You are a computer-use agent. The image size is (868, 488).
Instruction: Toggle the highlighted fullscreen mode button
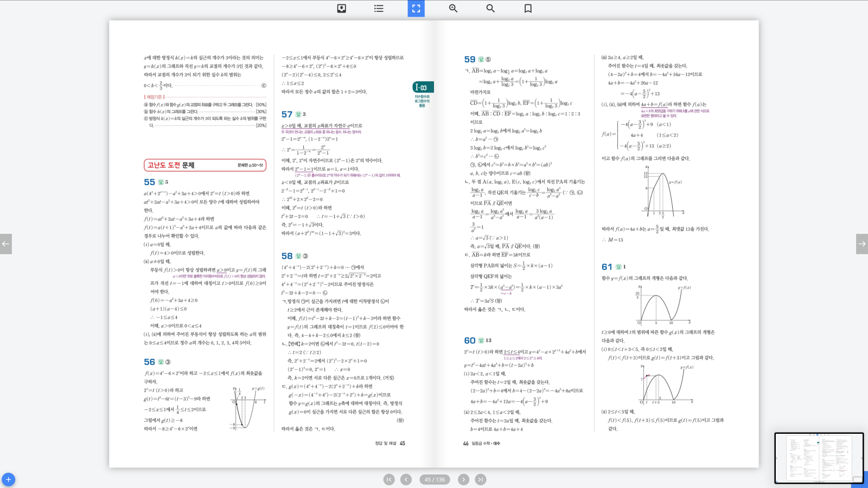pyautogui.click(x=416, y=8)
